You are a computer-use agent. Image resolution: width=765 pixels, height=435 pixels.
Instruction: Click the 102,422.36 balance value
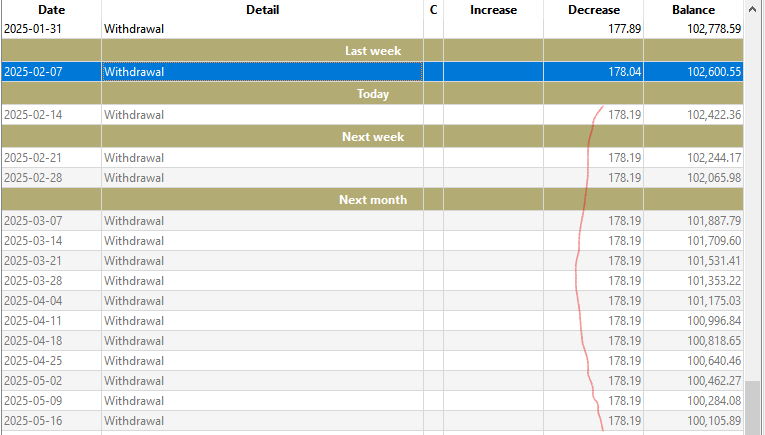(x=714, y=115)
